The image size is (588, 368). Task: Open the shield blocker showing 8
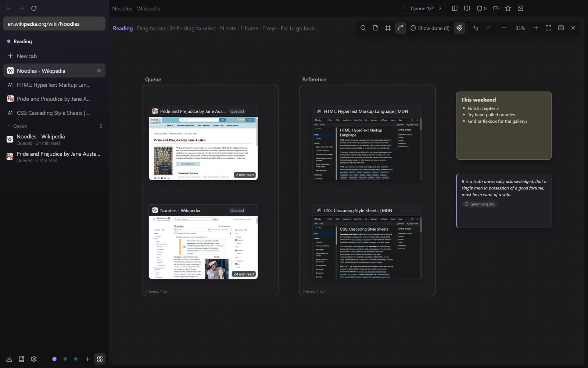481,8
